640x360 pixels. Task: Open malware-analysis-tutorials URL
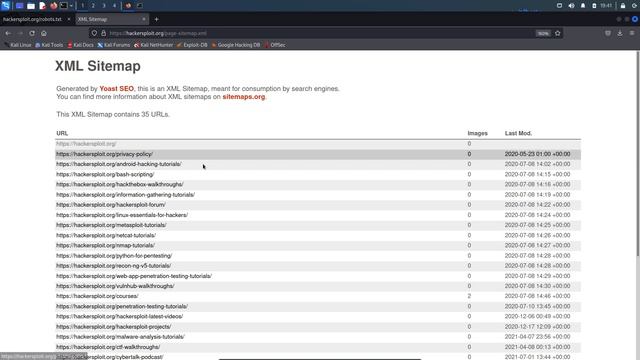pyautogui.click(x=120, y=337)
